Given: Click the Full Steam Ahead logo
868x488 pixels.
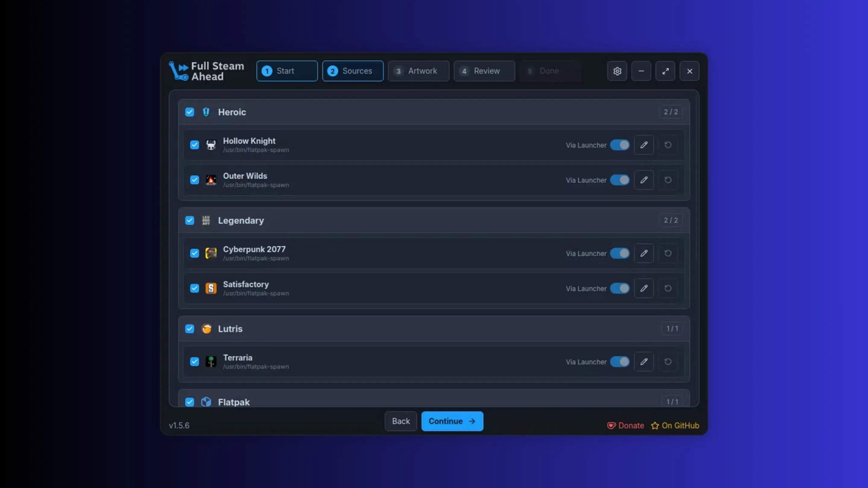Looking at the screenshot, I should point(206,71).
